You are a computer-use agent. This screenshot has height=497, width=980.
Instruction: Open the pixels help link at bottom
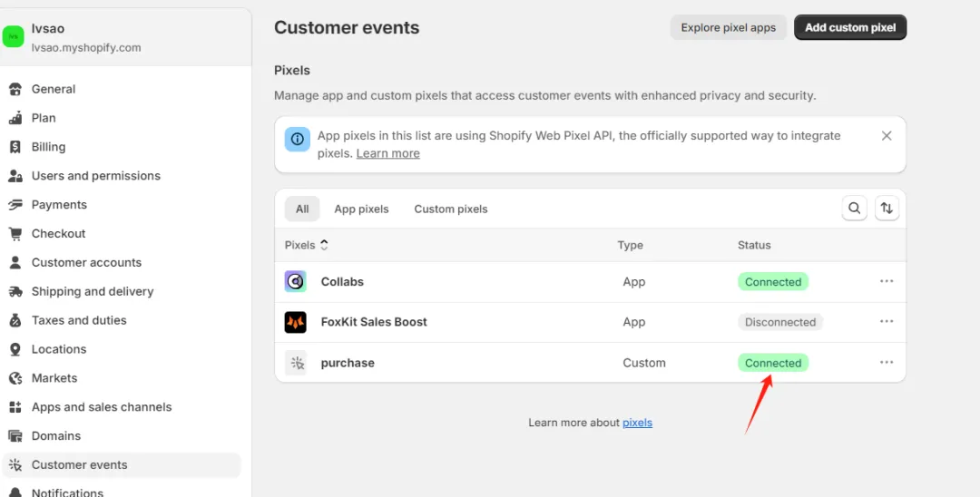click(x=638, y=423)
